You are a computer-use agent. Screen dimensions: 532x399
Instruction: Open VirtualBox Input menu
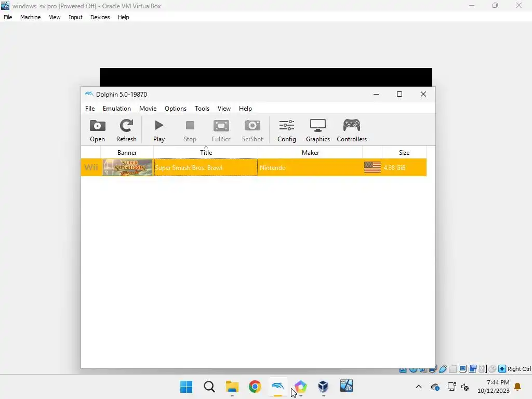[75, 17]
